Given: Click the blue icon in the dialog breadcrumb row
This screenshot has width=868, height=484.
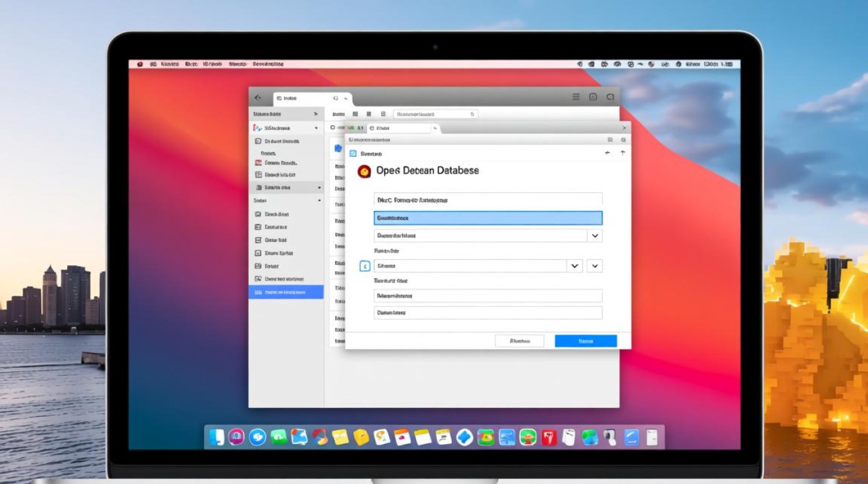Looking at the screenshot, I should pos(353,154).
